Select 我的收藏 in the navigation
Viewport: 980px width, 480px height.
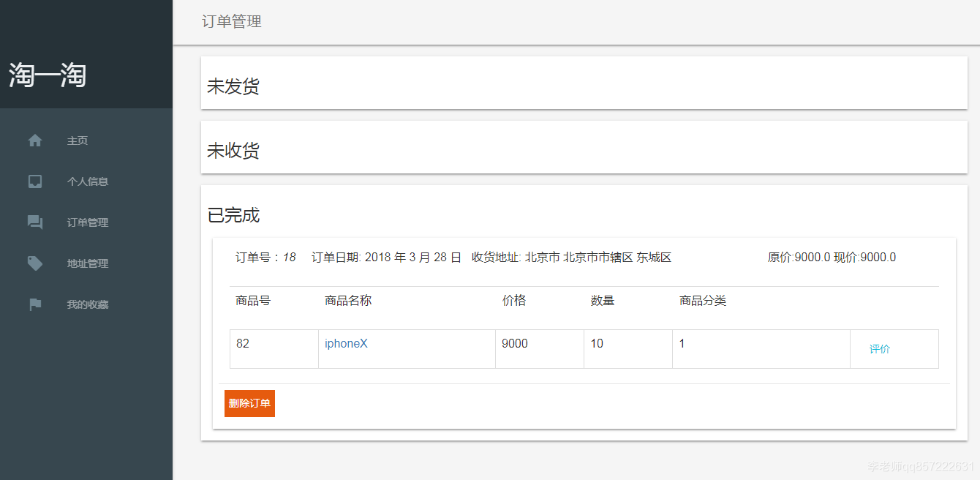tap(86, 304)
